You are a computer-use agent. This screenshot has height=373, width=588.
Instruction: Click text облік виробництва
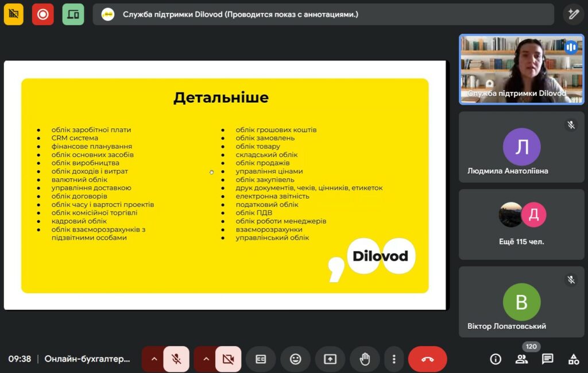point(85,163)
